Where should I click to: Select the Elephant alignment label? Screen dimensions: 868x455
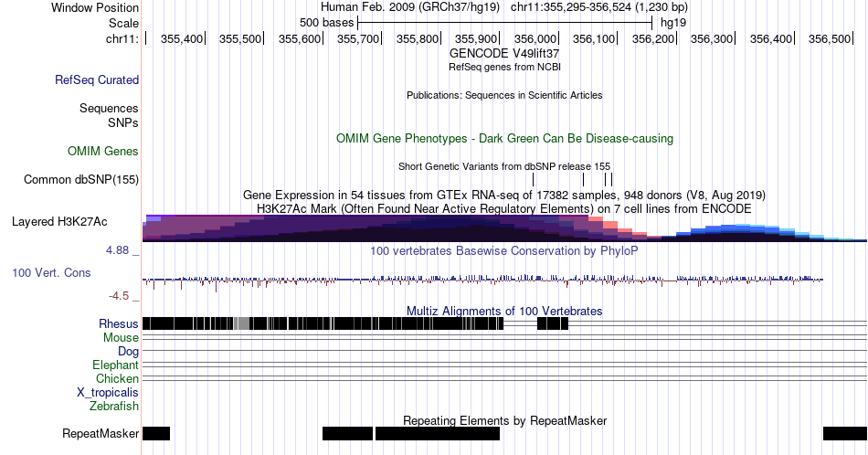[x=116, y=365]
